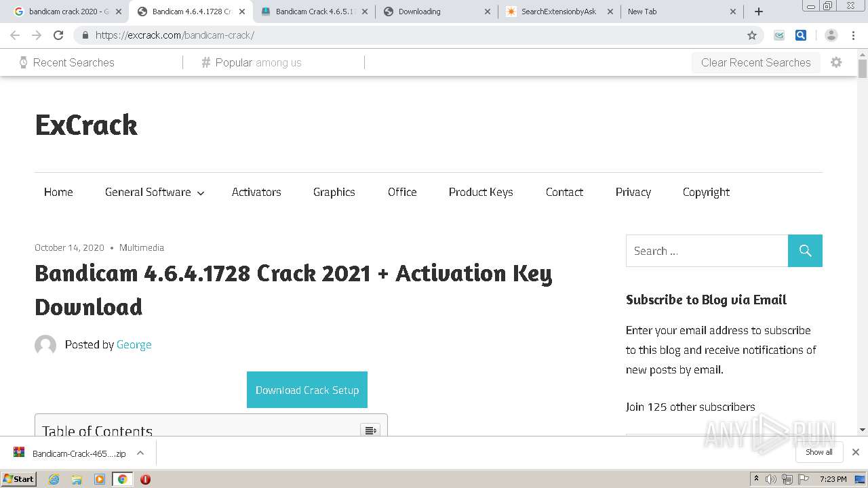The width and height of the screenshot is (868, 488).
Task: Open Internet Explorer from the taskbar
Action: [x=54, y=479]
